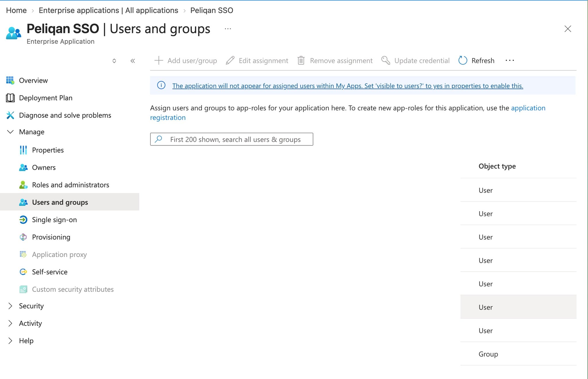Click the Custom security attributes icon

pyautogui.click(x=23, y=289)
